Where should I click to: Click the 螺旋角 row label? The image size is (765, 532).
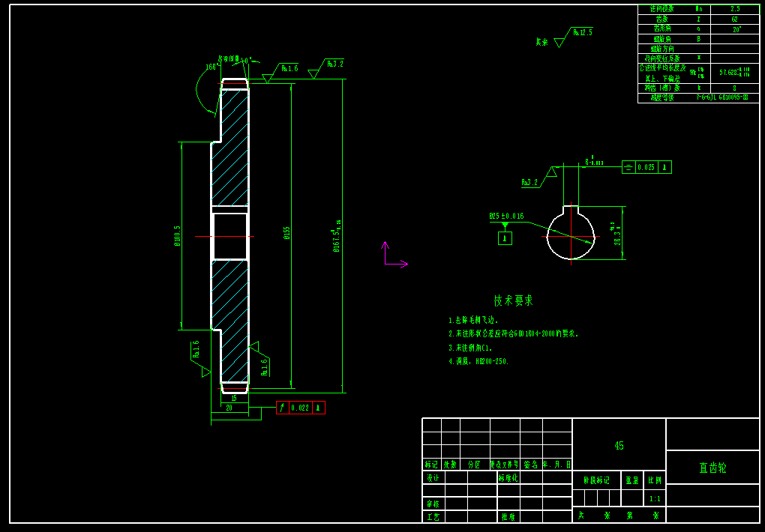click(662, 39)
